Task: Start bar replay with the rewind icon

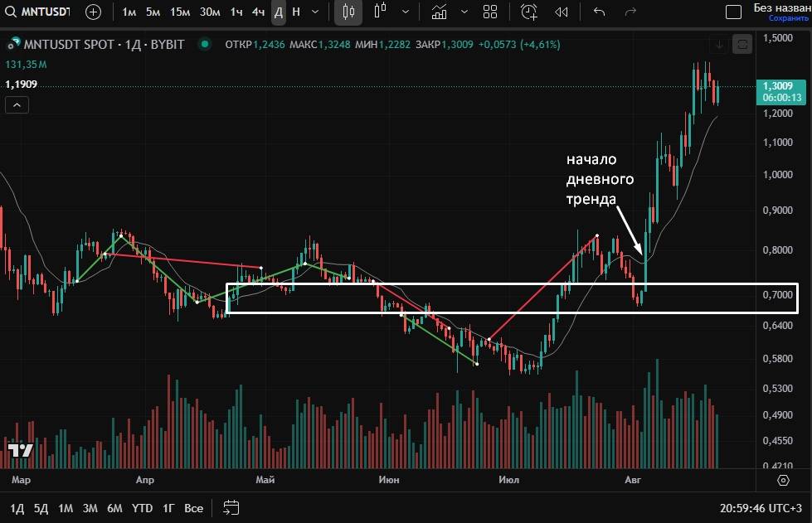Action: coord(562,12)
